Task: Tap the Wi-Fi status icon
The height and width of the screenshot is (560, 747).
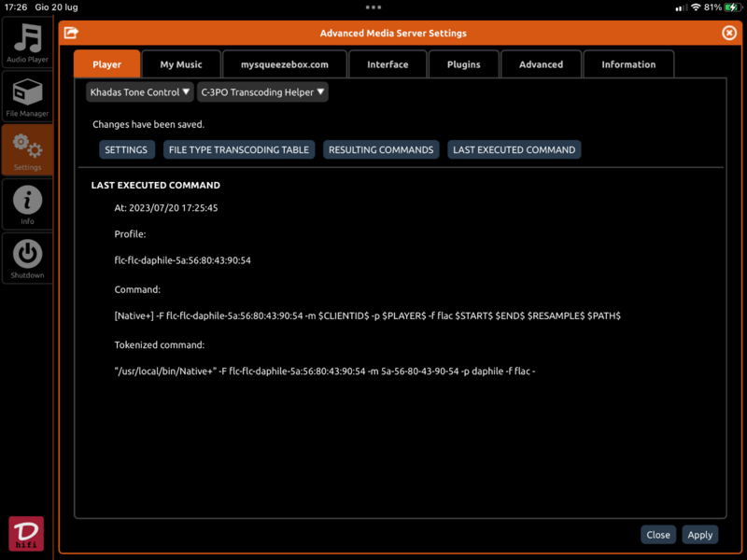Action: pyautogui.click(x=696, y=7)
